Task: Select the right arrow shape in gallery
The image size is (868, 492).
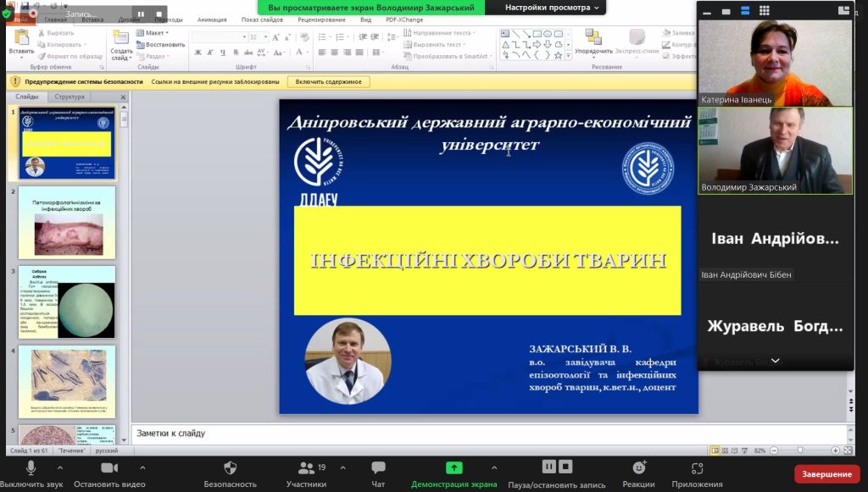Action: 537,45
